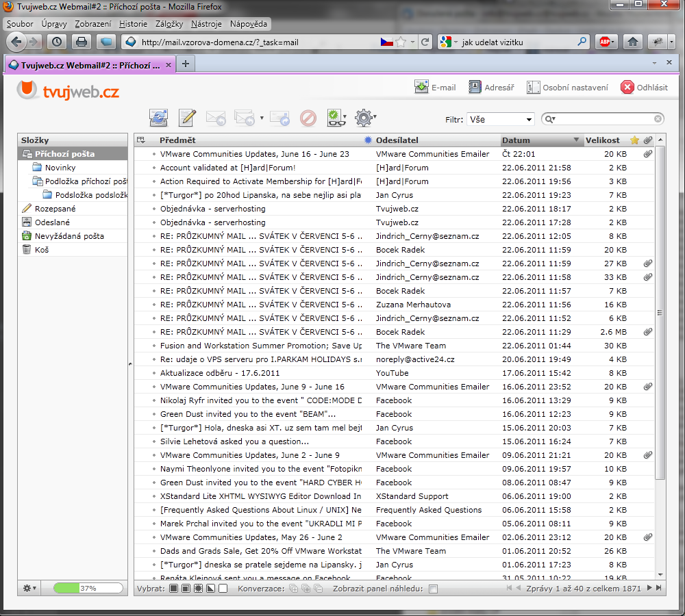
Task: Open the Nástroje menu
Action: 206,24
